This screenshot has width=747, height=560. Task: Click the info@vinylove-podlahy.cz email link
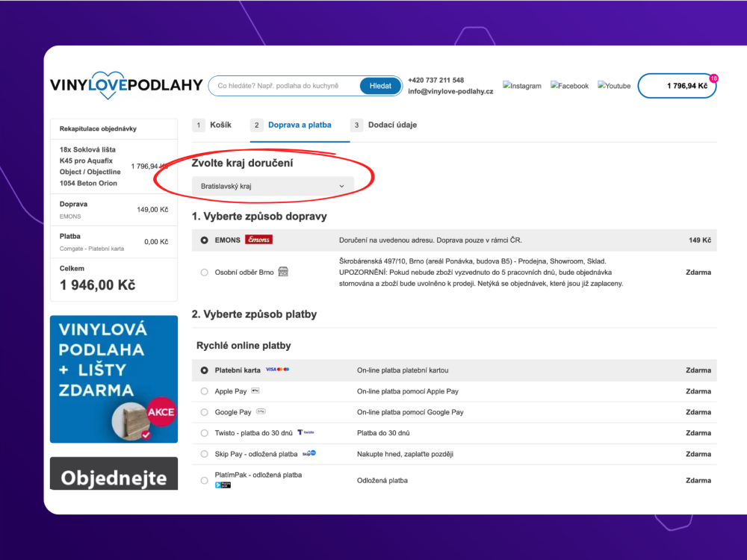click(450, 91)
